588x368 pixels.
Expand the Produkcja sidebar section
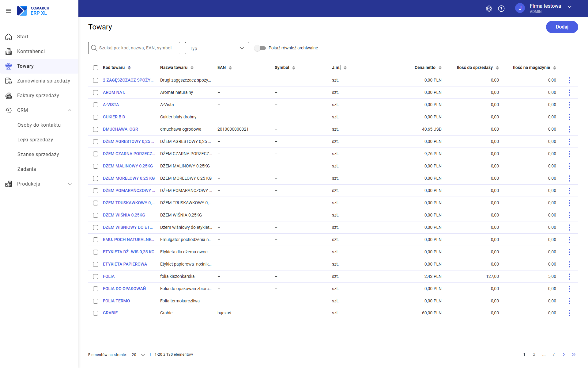click(x=70, y=184)
